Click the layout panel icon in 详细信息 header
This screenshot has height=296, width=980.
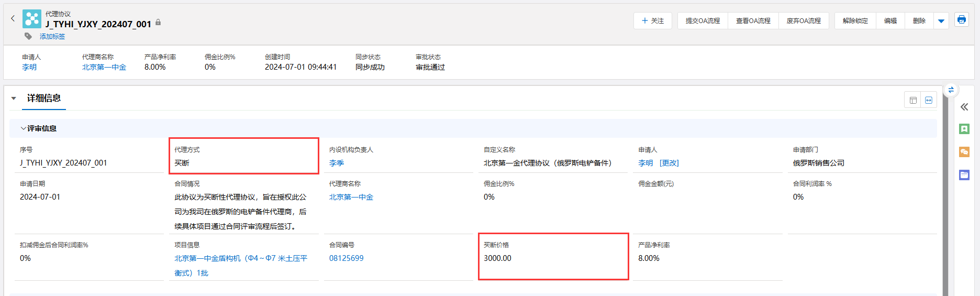(x=913, y=100)
